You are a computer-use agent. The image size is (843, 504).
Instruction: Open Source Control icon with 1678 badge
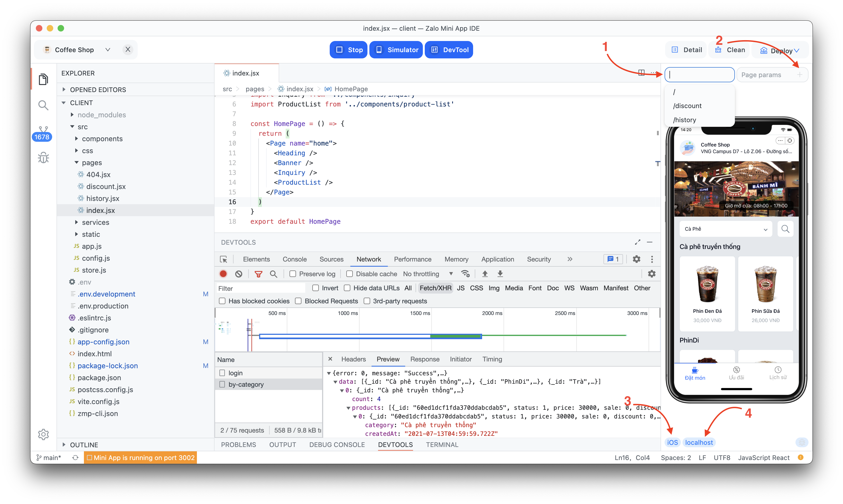[42, 134]
